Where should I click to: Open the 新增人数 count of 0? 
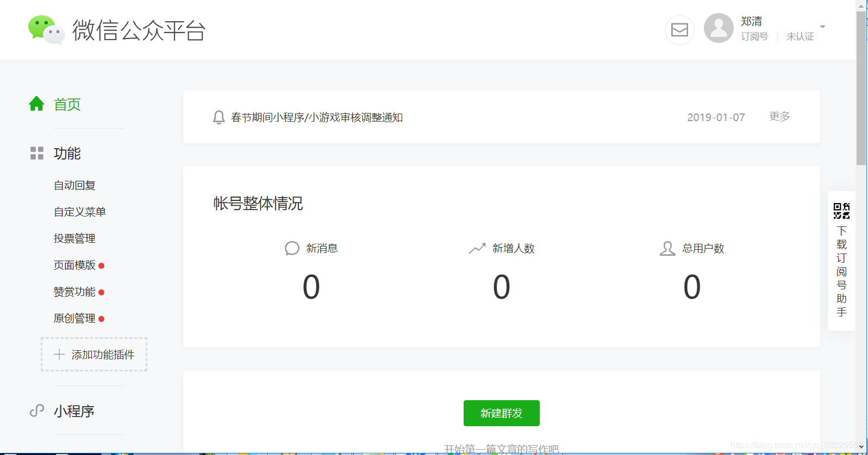coord(502,287)
